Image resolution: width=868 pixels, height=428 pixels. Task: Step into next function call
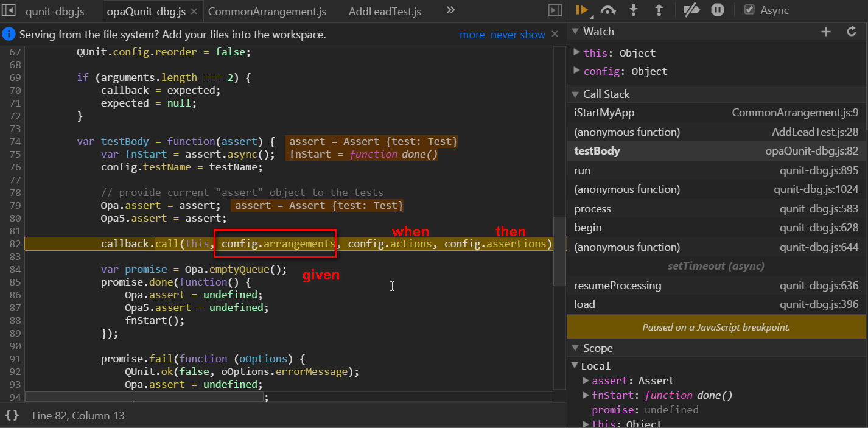[x=633, y=10]
